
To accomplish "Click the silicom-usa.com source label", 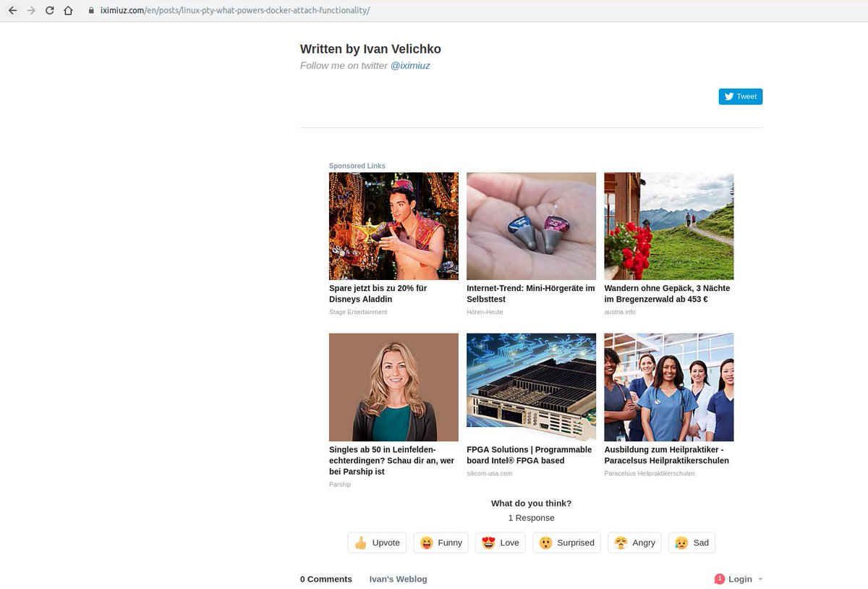I will [x=490, y=473].
